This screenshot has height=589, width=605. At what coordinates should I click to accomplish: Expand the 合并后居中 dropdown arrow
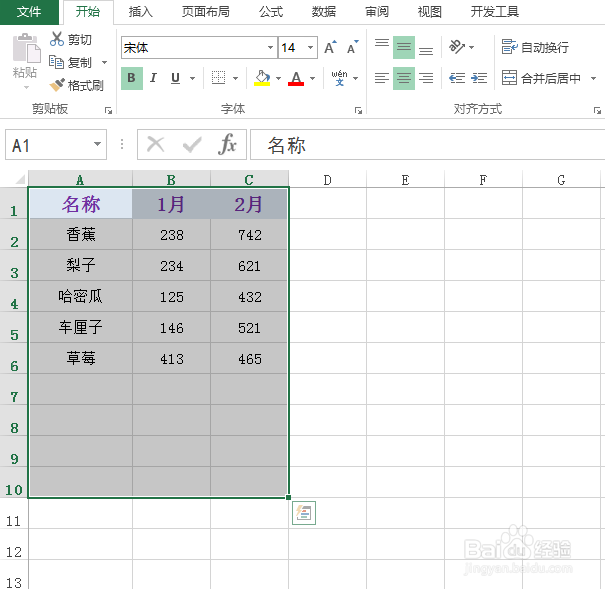[593, 78]
